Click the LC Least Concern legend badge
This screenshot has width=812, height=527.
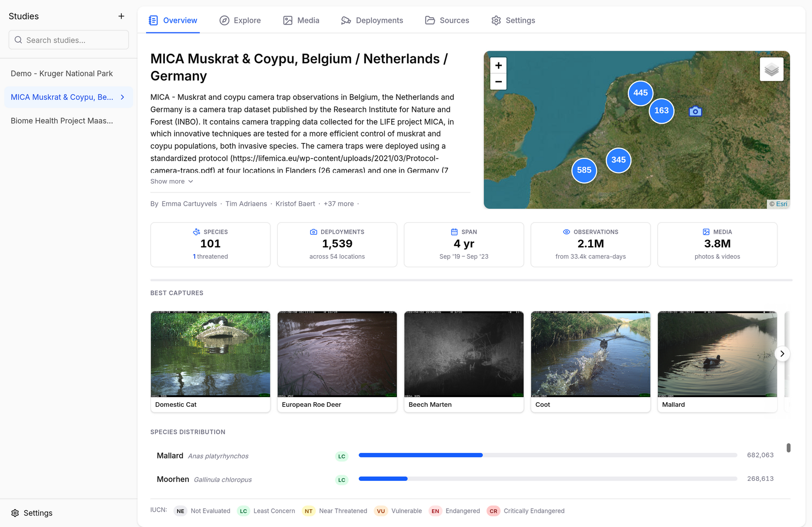click(243, 511)
